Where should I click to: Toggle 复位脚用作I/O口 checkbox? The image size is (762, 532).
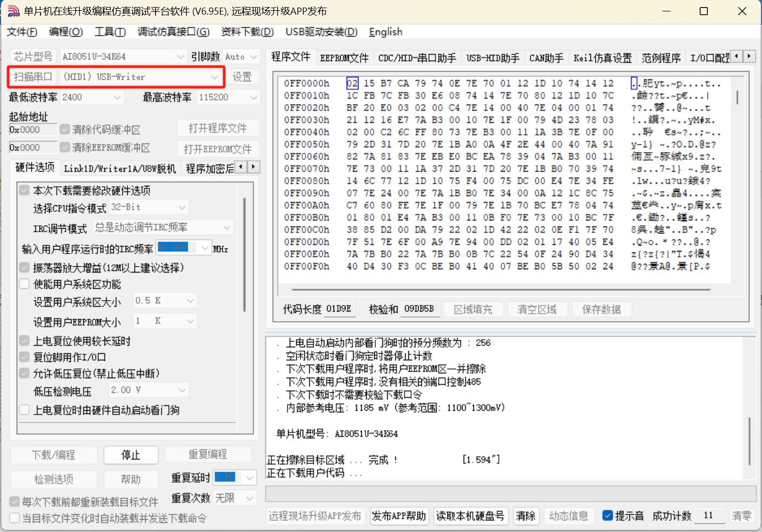click(x=24, y=357)
